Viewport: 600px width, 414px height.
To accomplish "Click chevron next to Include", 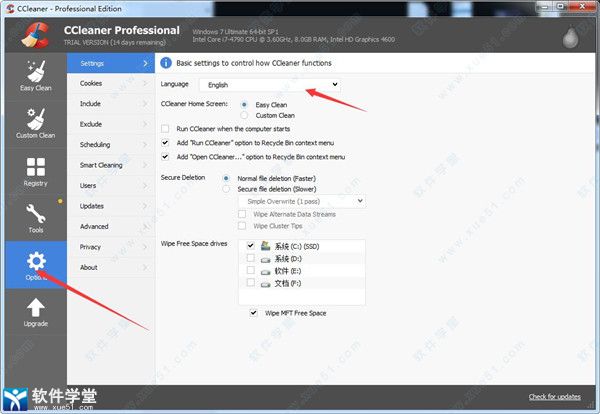I will (145, 104).
